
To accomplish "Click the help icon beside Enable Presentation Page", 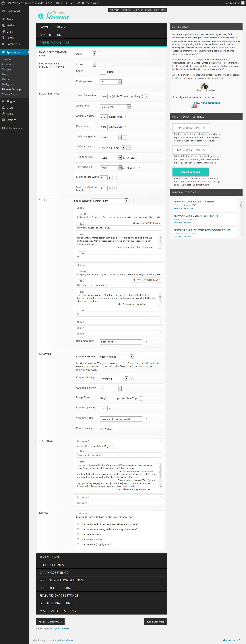I will pos(100,54).
